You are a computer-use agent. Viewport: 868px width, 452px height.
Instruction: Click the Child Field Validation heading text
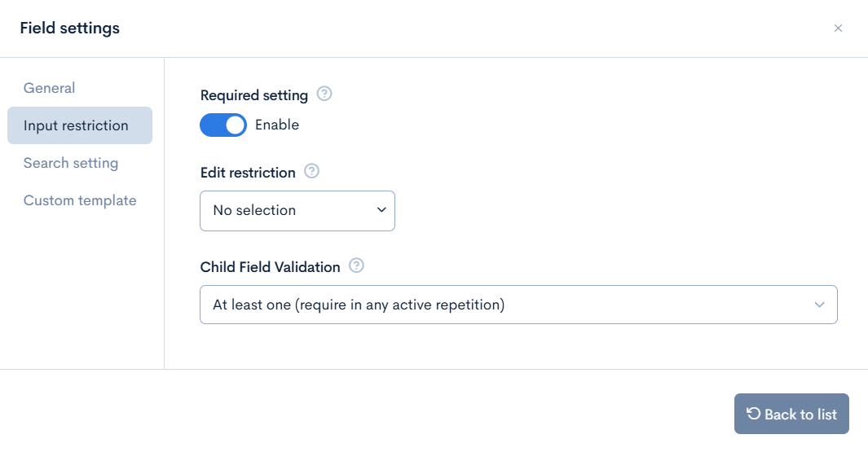tap(270, 267)
